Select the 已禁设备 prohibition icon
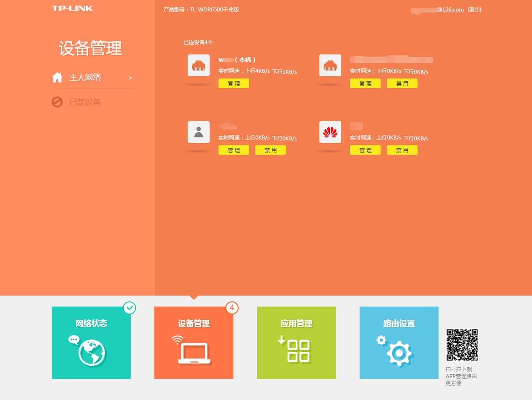The height and width of the screenshot is (400, 532). tap(57, 102)
